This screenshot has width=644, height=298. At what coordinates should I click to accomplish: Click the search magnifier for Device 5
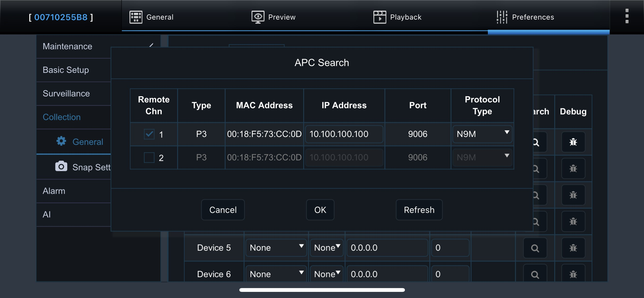[x=535, y=248]
